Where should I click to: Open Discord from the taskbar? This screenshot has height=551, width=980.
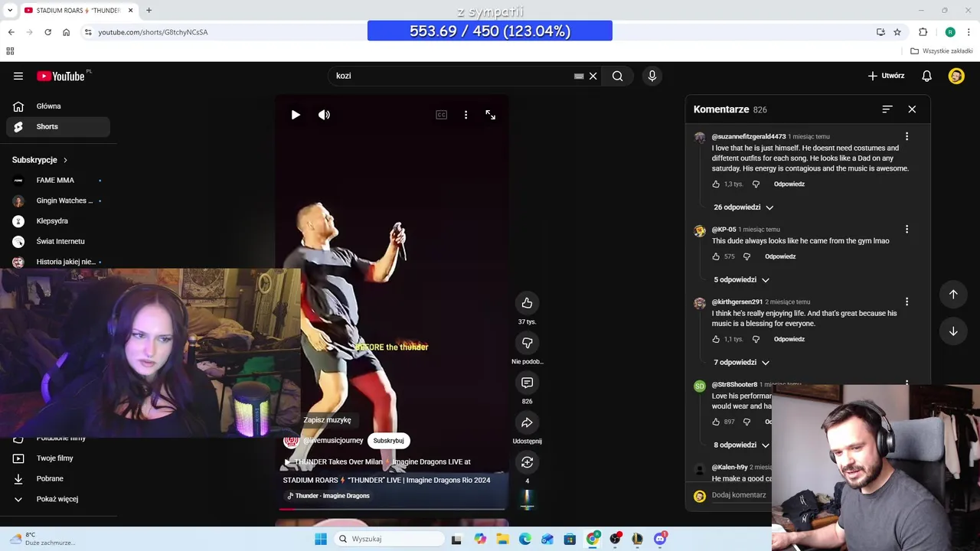(660, 539)
